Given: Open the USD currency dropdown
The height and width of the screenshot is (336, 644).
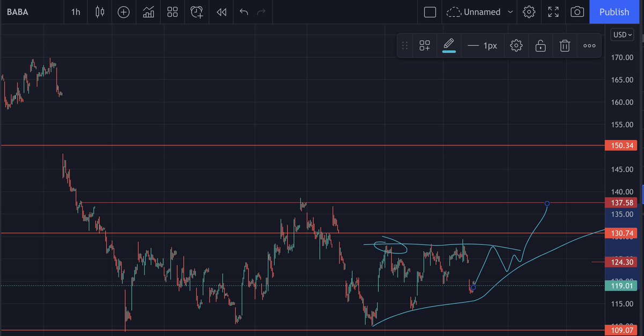Looking at the screenshot, I should pos(623,34).
